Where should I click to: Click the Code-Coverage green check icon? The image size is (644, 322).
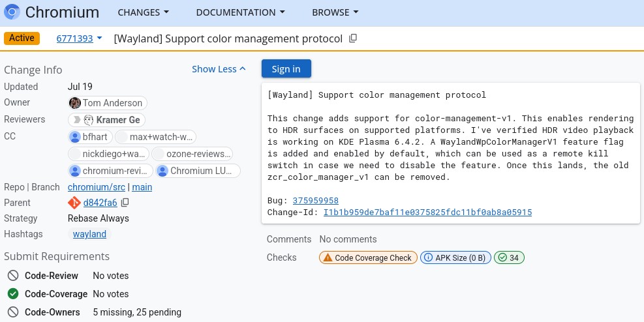(13, 294)
